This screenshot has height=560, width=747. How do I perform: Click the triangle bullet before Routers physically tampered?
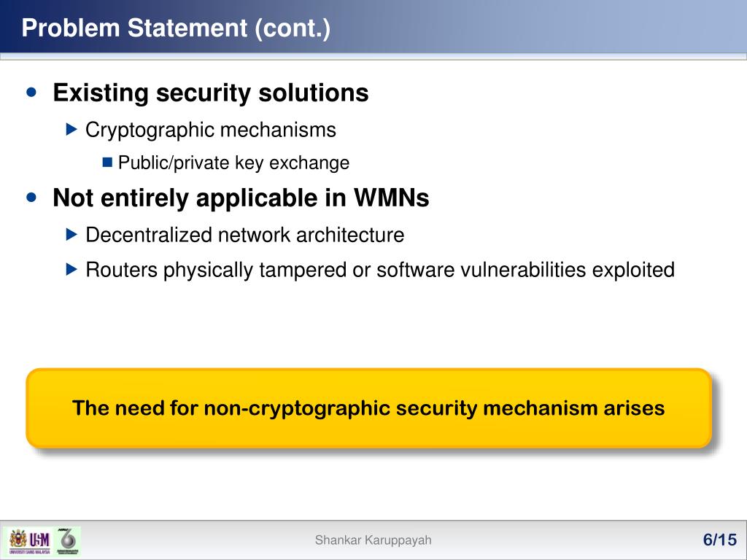(x=71, y=270)
